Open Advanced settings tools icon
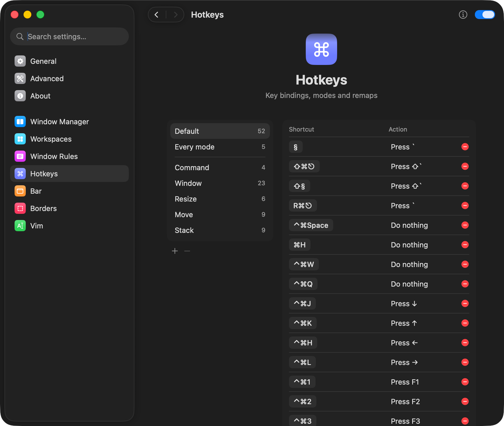Image resolution: width=504 pixels, height=426 pixels. tap(20, 78)
